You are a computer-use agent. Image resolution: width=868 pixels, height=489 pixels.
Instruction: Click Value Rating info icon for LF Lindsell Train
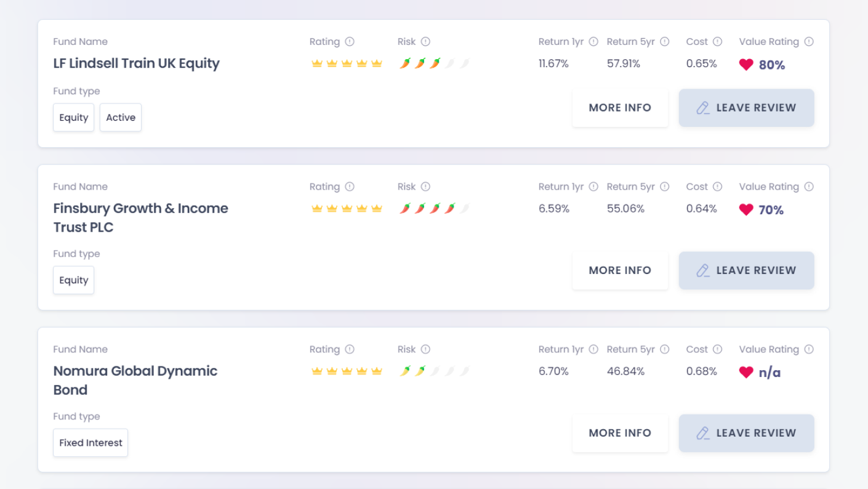[809, 42]
